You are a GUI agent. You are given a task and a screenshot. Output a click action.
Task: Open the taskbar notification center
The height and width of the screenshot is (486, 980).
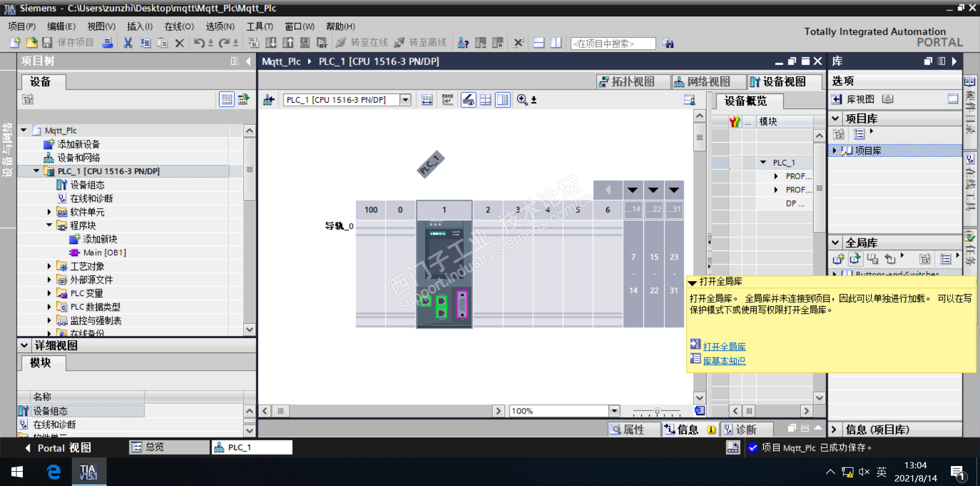pyautogui.click(x=957, y=472)
